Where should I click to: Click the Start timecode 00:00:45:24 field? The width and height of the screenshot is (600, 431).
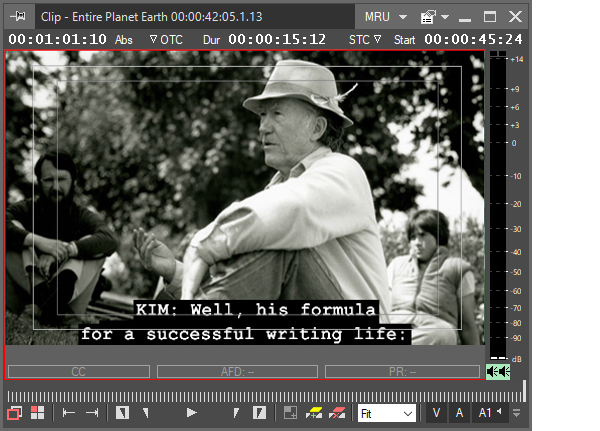click(475, 39)
